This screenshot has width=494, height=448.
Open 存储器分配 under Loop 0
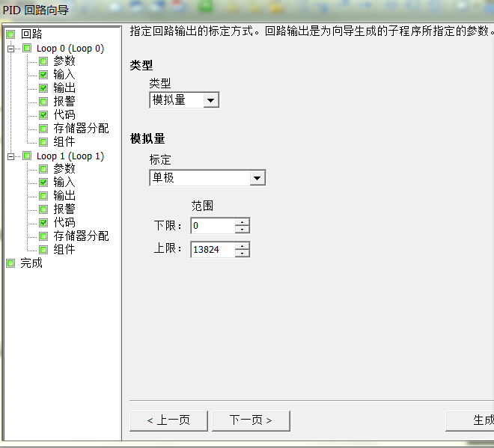[81, 129]
